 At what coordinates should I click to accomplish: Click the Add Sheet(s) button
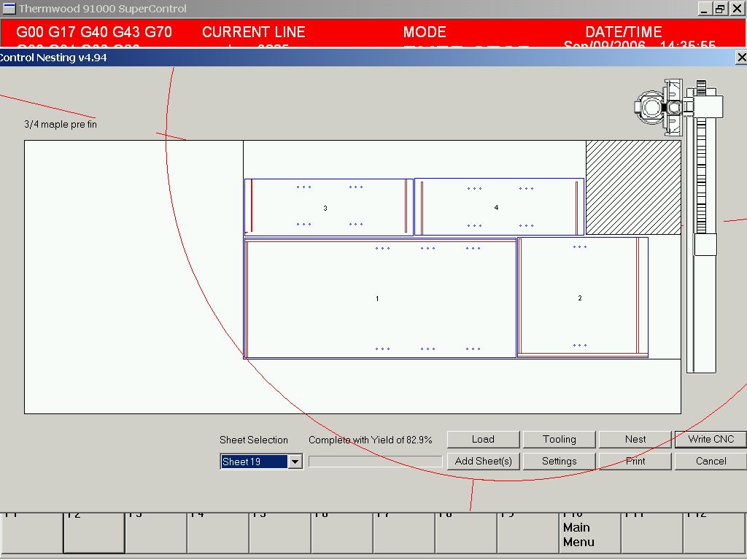pyautogui.click(x=483, y=461)
